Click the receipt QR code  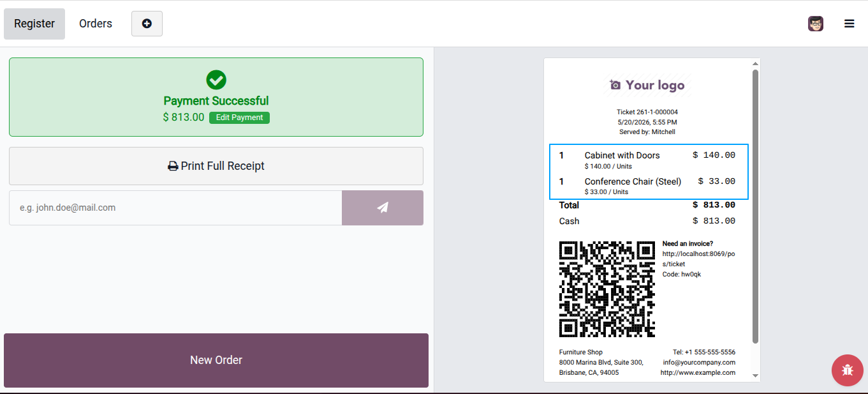607,289
